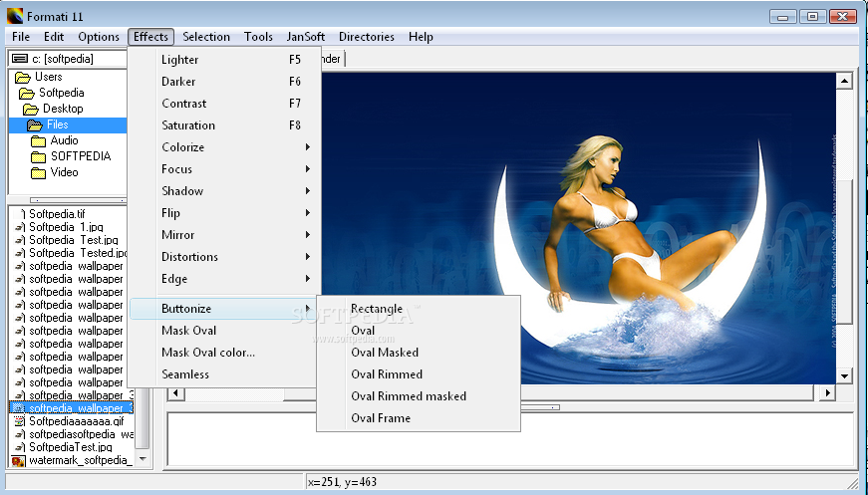Open the File menu
Screen dimensions: 868x495
click(x=21, y=37)
